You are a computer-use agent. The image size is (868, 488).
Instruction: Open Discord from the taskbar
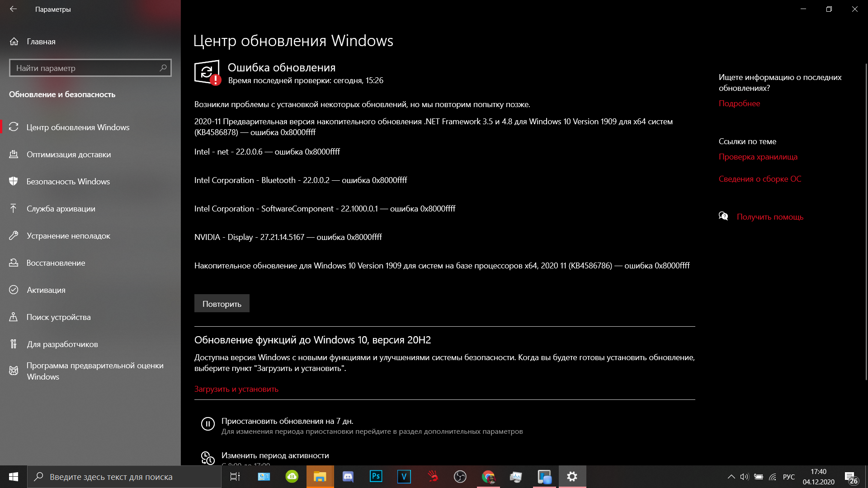[348, 477]
